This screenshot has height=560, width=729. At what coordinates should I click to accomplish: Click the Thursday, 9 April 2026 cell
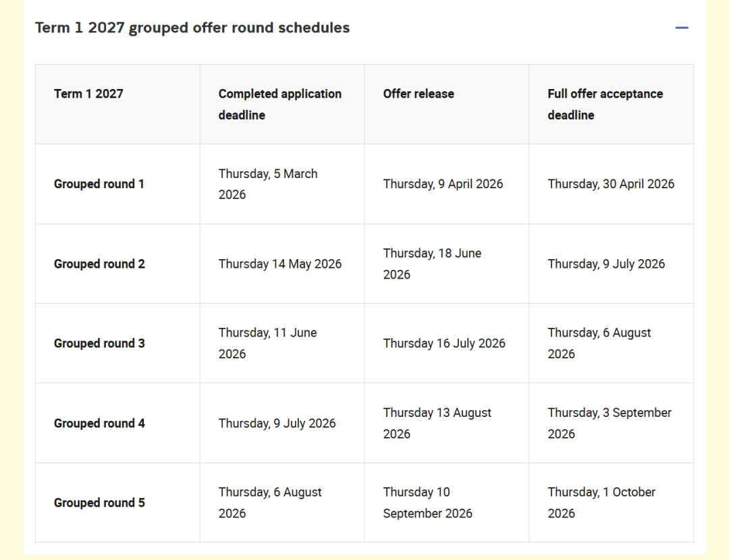coord(443,184)
